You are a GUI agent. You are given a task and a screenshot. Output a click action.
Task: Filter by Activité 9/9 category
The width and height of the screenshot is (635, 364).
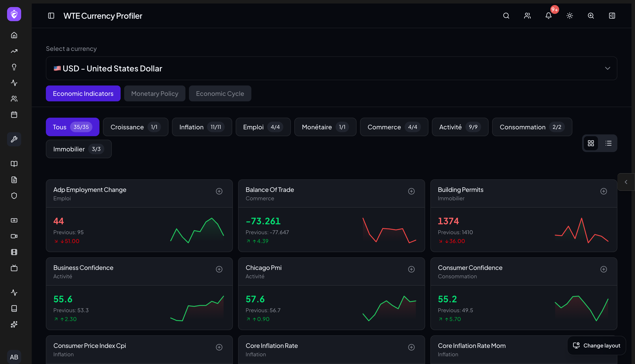(x=460, y=127)
